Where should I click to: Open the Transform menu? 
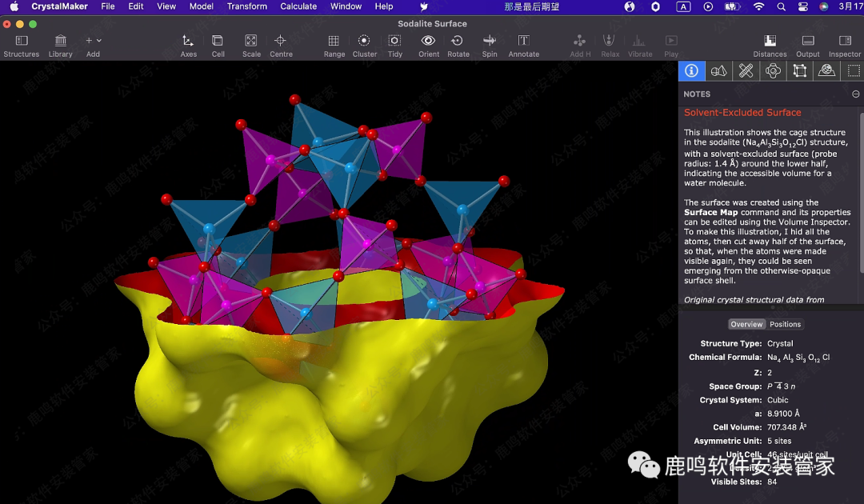click(247, 6)
